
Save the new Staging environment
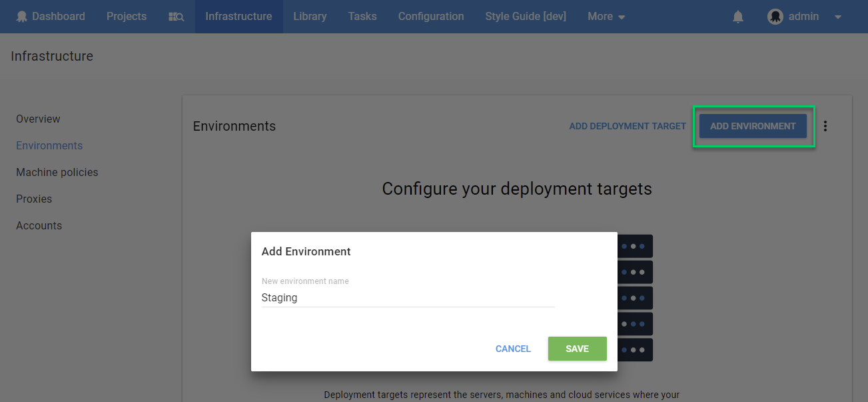coord(577,349)
